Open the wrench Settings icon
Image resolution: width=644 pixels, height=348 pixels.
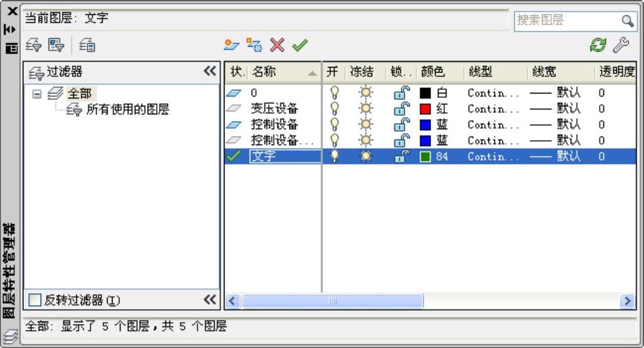621,45
